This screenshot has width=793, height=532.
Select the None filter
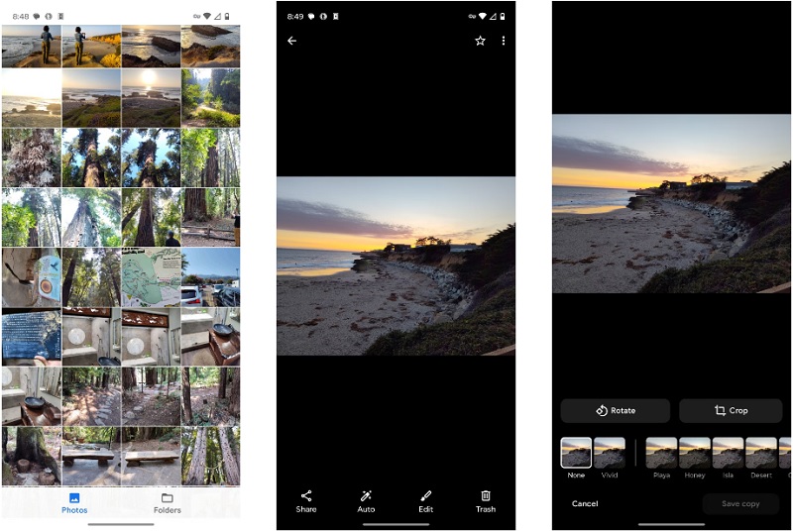(576, 458)
